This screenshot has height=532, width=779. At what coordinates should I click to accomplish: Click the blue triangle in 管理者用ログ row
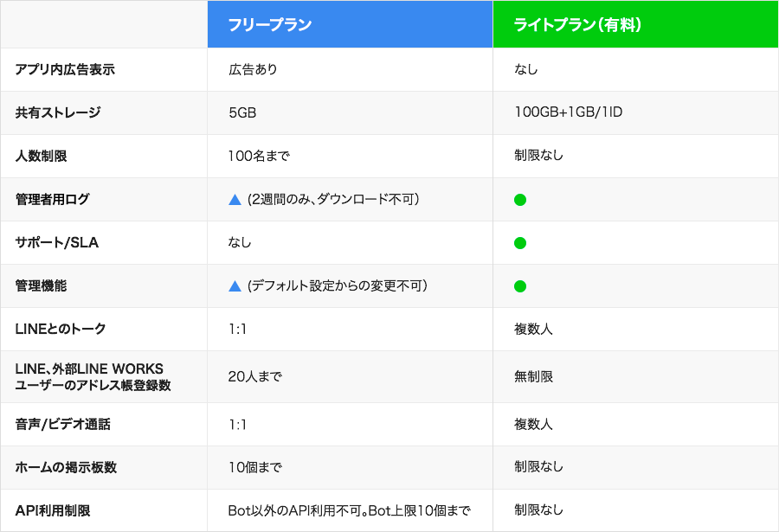[x=235, y=200]
